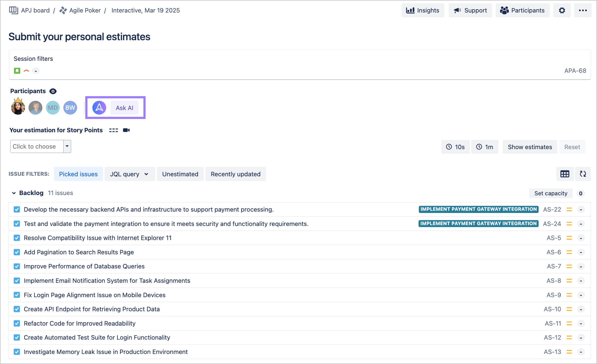Uncheck the Add Pagination issue checkbox
This screenshot has height=364, width=597.
[17, 252]
